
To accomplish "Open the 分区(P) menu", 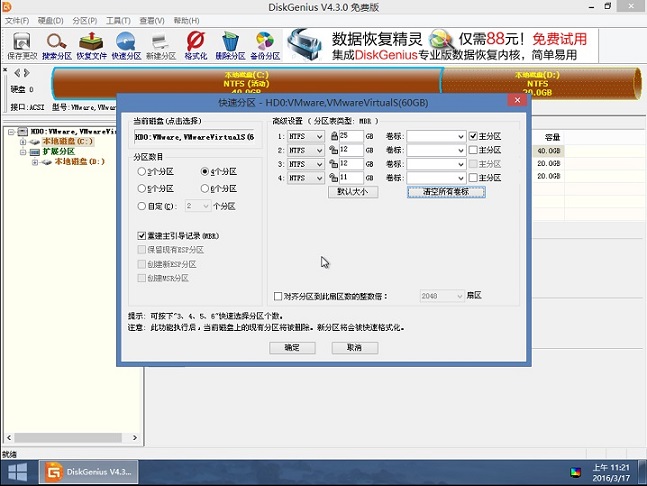I will [x=85, y=21].
